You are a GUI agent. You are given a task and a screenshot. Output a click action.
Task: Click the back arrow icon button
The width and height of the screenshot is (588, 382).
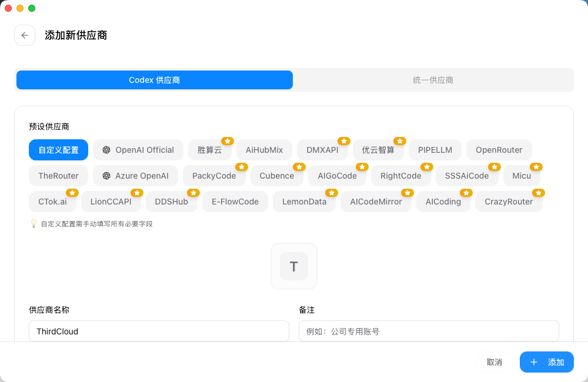[x=25, y=35]
